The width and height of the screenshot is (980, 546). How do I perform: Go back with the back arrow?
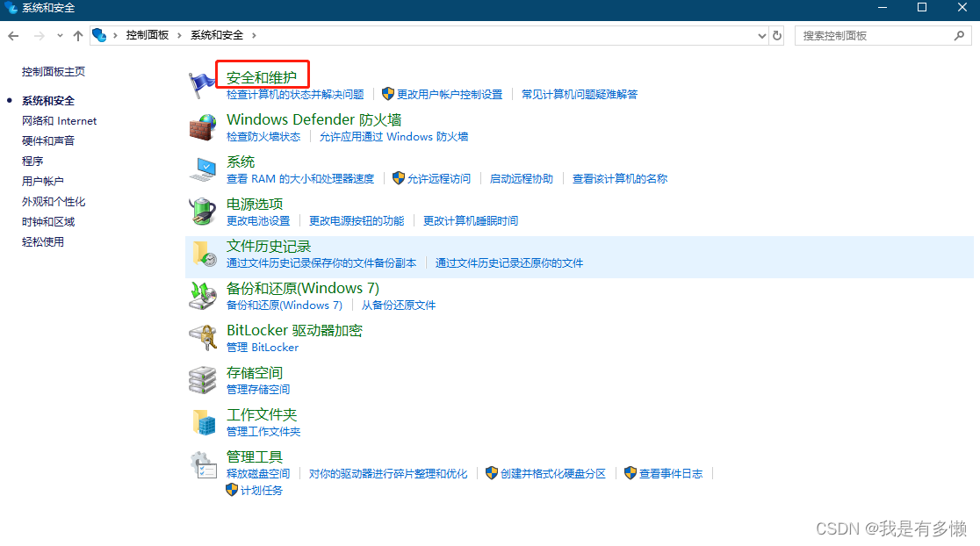click(13, 36)
